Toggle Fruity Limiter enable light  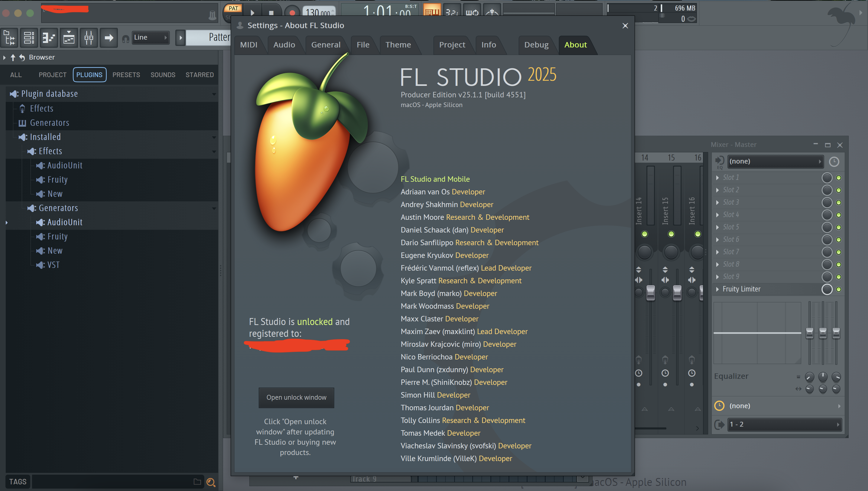coord(839,289)
